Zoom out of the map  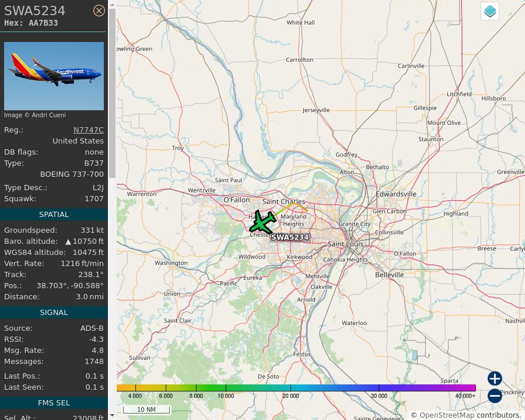point(494,395)
